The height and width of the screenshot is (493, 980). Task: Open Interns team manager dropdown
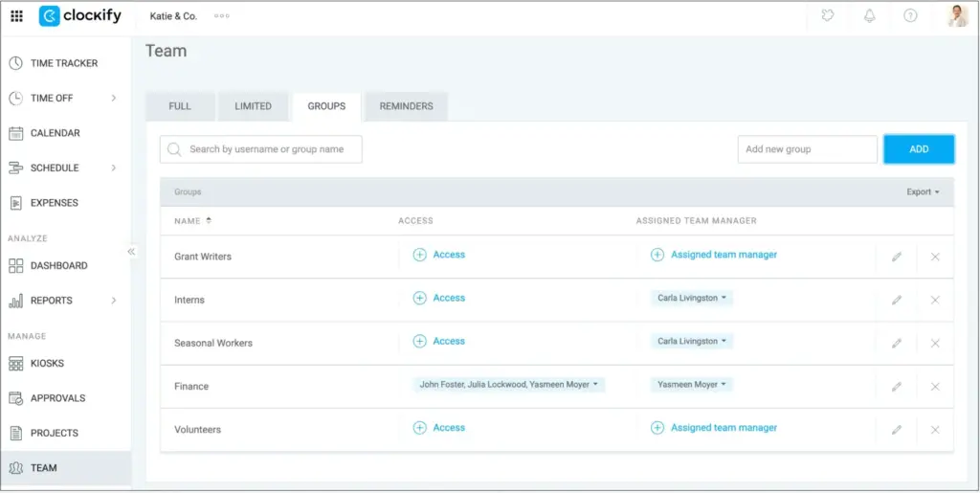[692, 298]
